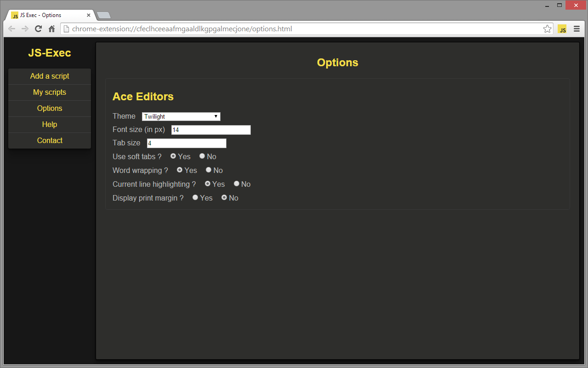Select Yes for Use soft tabs
This screenshot has width=588, height=368.
(173, 156)
